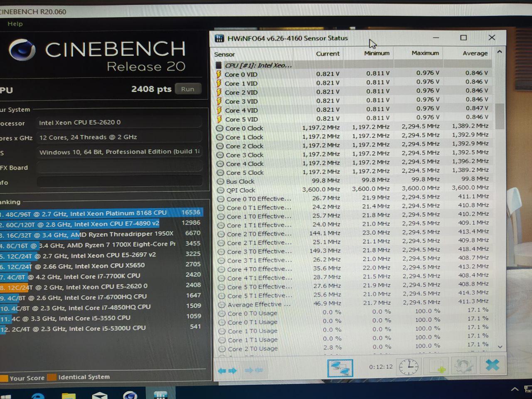Select the HWiNFO taskbar icon

[160, 394]
